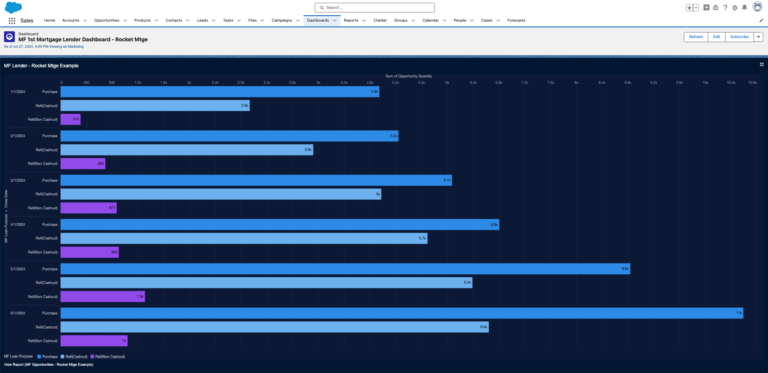The image size is (768, 373).
Task: Click the Salesforce cloud logo
Action: pos(13,7)
